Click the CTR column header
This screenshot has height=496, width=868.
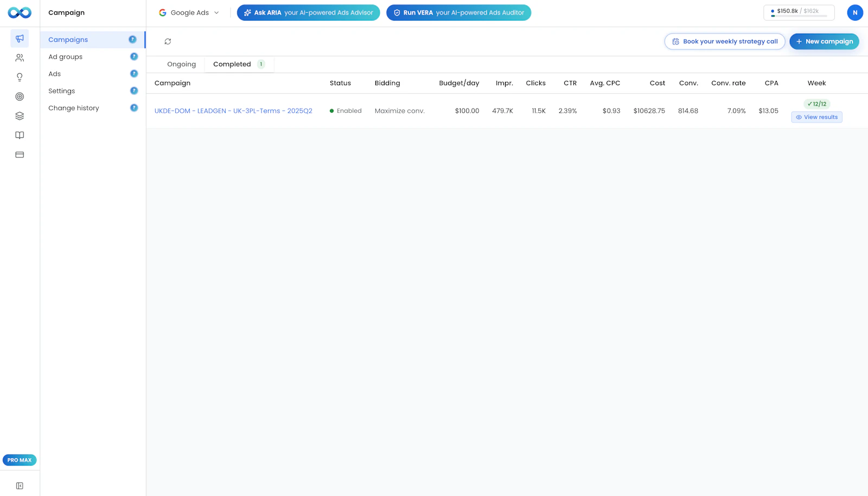570,83
